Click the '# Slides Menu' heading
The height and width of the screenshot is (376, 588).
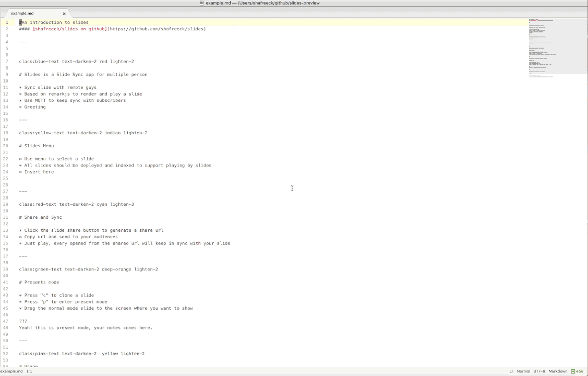[37, 146]
